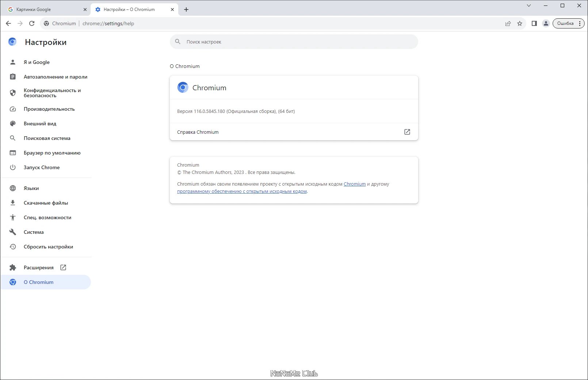The height and width of the screenshot is (380, 588).
Task: Click the Настройки heading text
Action: [x=46, y=42]
